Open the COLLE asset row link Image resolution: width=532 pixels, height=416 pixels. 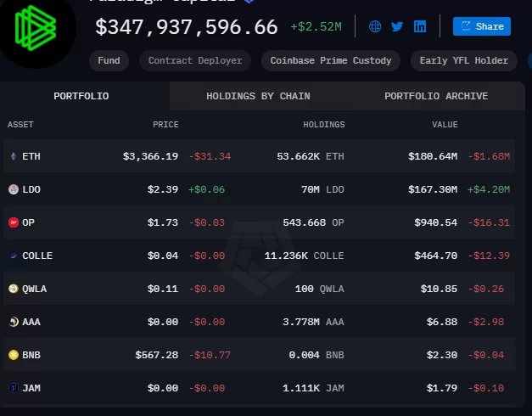pyautogui.click(x=36, y=256)
